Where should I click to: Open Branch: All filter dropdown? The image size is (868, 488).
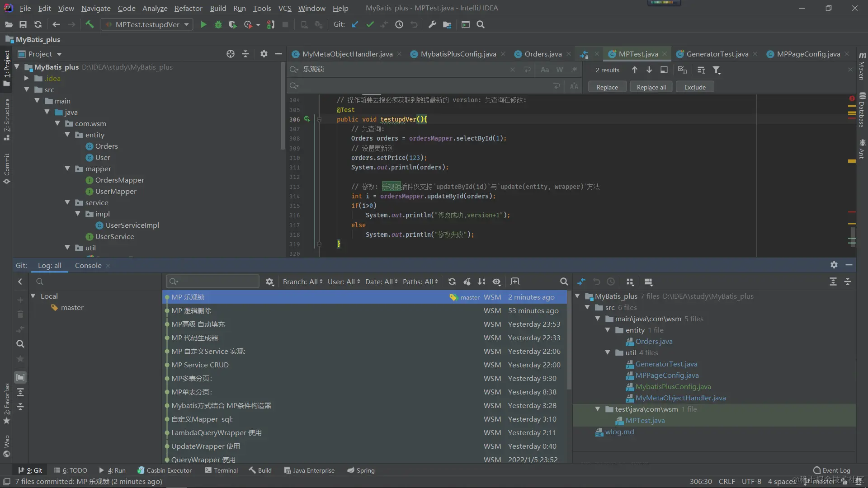coord(302,282)
